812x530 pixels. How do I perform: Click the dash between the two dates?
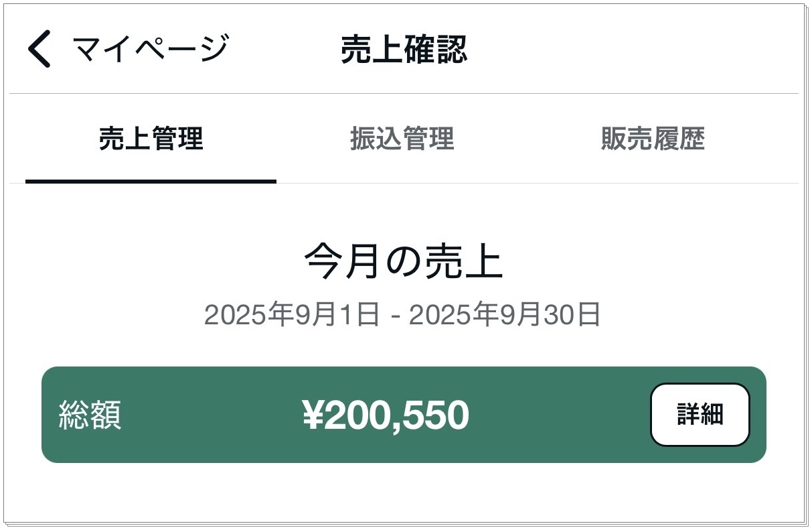pyautogui.click(x=394, y=316)
